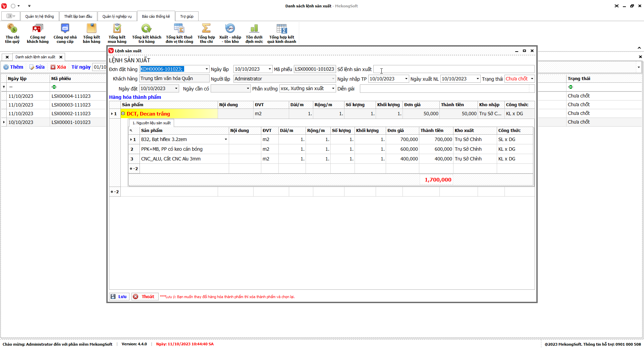Open the Trạng thái dropdown
Viewport: 644px width, 348px height.
point(532,79)
